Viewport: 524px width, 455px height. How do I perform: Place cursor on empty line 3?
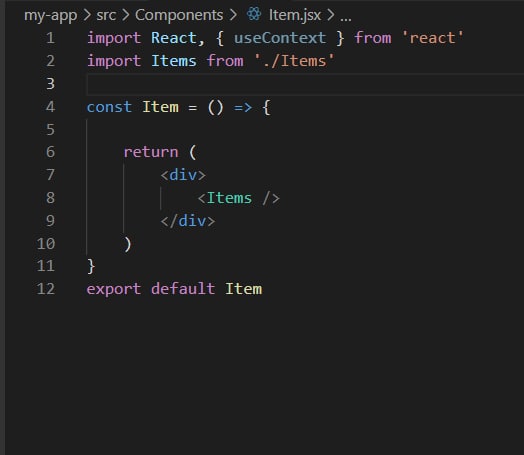coord(305,84)
